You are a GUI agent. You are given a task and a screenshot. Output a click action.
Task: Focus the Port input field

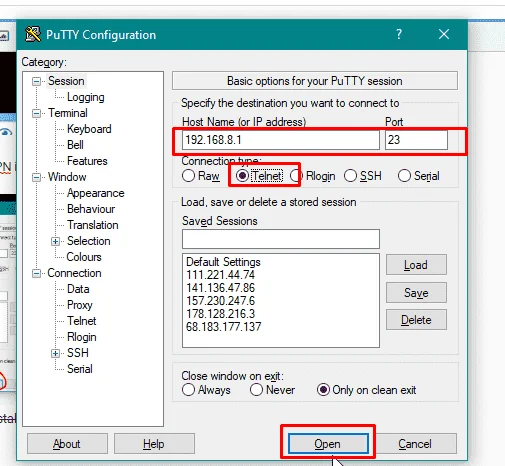(416, 140)
